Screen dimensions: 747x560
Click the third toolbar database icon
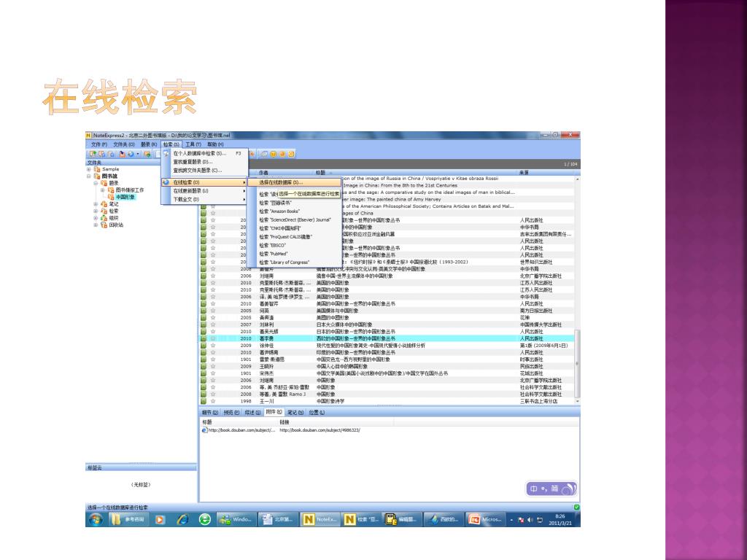(x=111, y=154)
